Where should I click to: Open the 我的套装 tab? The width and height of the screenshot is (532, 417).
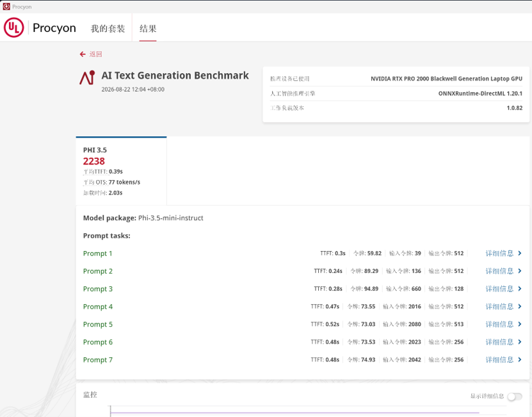108,29
